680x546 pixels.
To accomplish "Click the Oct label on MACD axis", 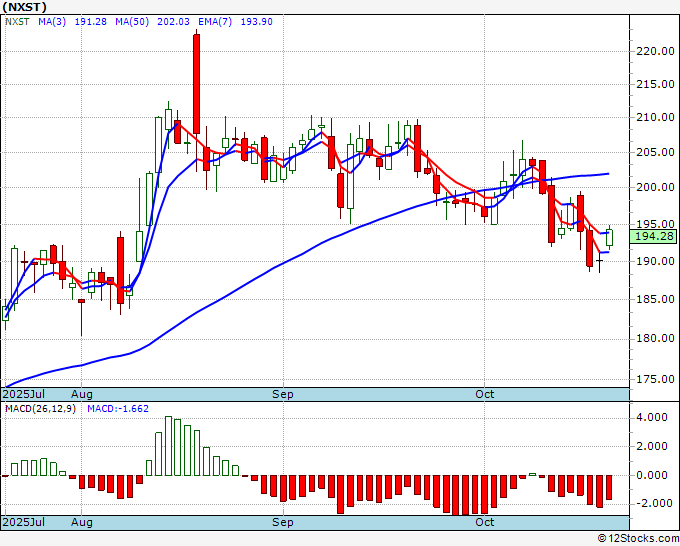I will pos(484,522).
